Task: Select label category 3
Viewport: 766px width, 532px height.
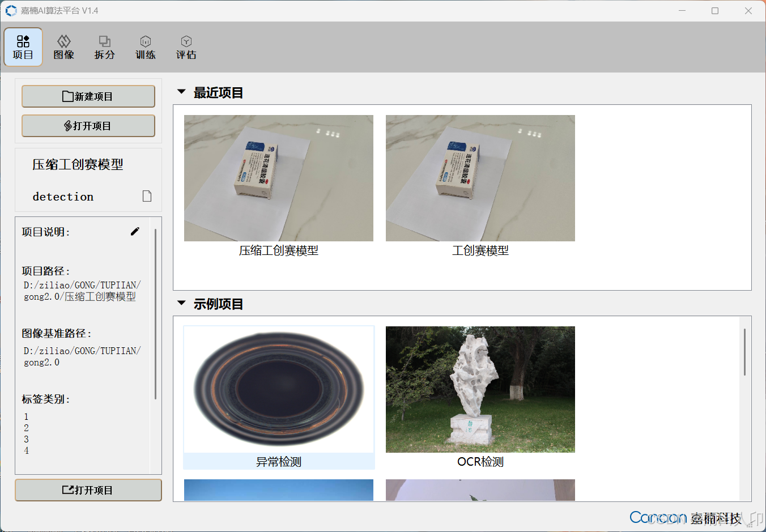Action: click(x=26, y=440)
